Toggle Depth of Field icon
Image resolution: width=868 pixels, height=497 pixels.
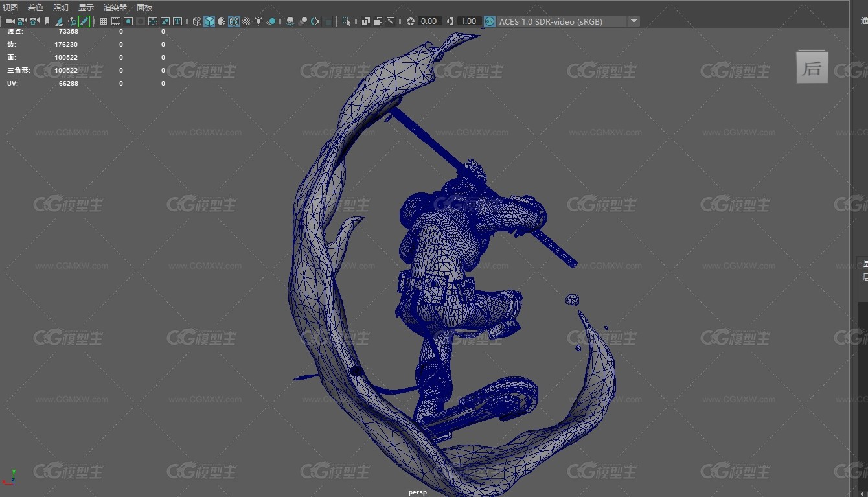pyautogui.click(x=328, y=21)
